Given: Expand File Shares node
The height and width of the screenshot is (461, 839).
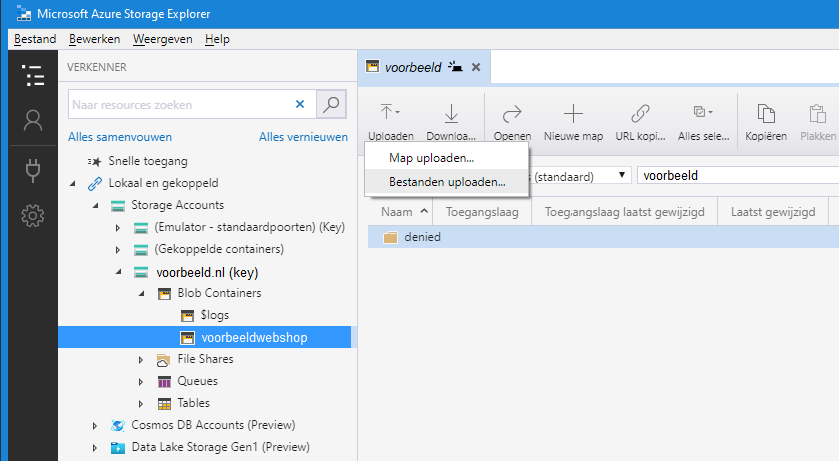Looking at the screenshot, I should 141,360.
